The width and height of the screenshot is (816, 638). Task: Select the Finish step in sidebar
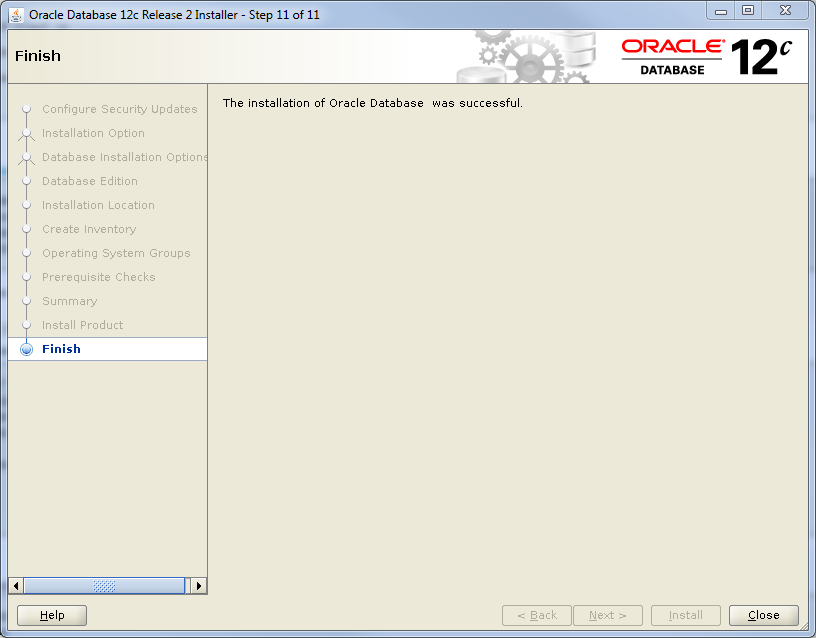[61, 349]
